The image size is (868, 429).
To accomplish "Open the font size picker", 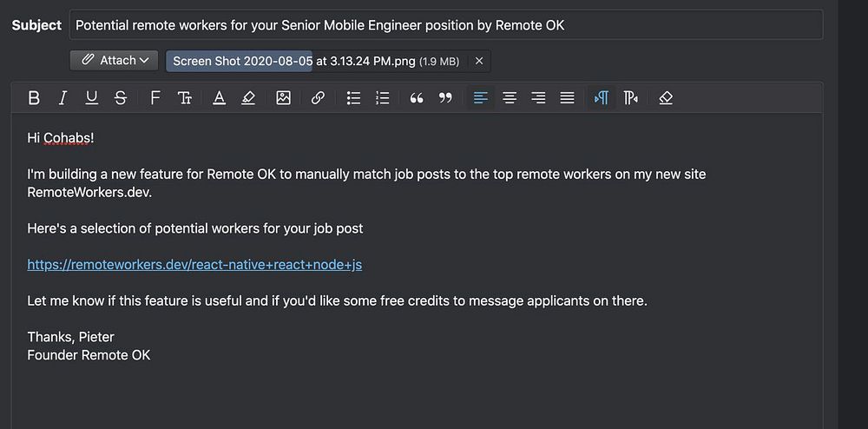I will [185, 98].
